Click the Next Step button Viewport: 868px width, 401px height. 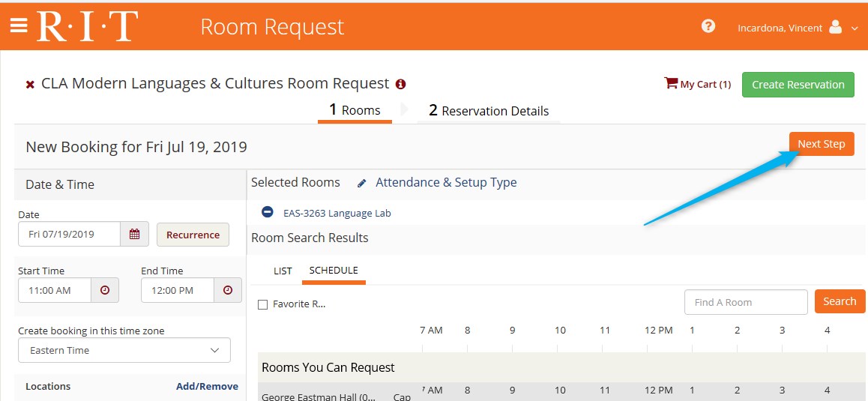(822, 144)
